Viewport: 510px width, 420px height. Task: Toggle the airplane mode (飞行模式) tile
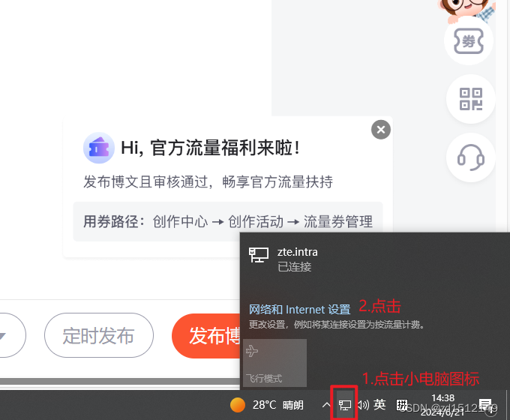[274, 363]
